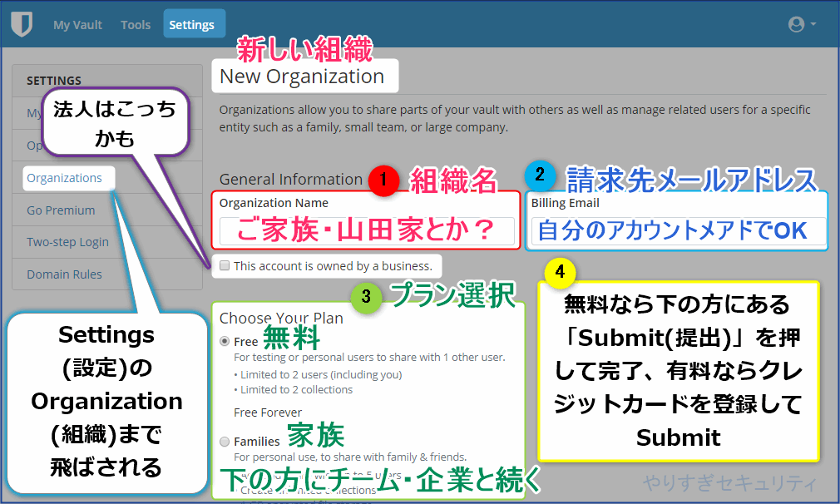Open Domain Rules settings
The image size is (840, 504).
click(x=64, y=274)
